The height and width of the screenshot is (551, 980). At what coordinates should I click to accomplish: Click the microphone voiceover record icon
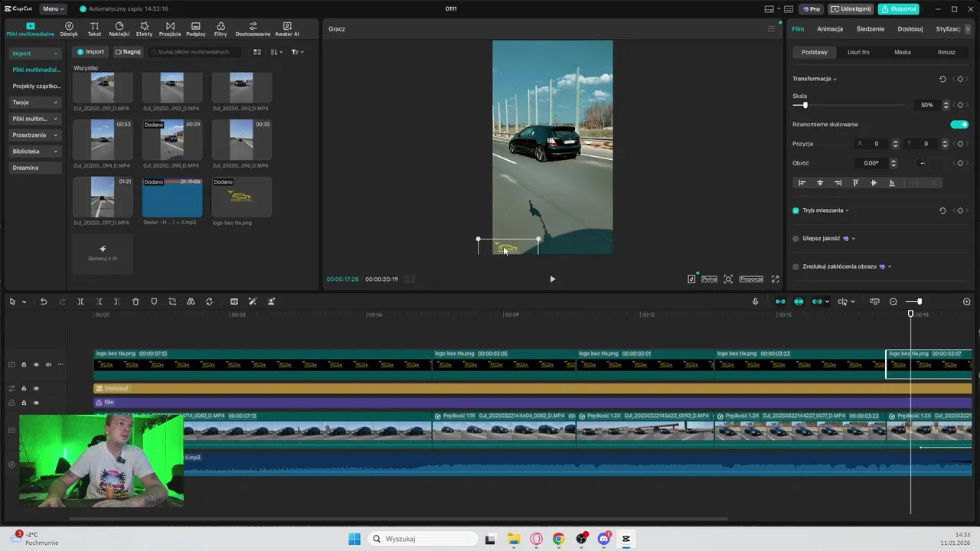pyautogui.click(x=755, y=302)
